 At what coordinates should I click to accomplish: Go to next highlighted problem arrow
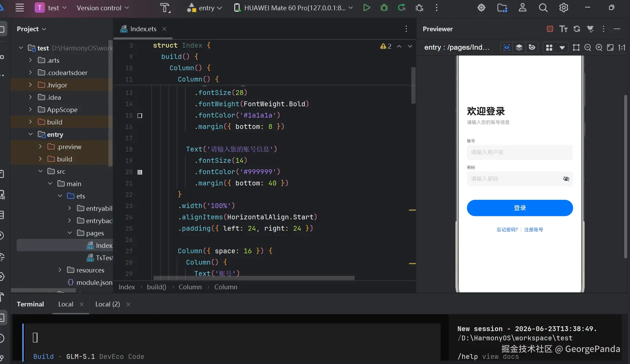410,46
